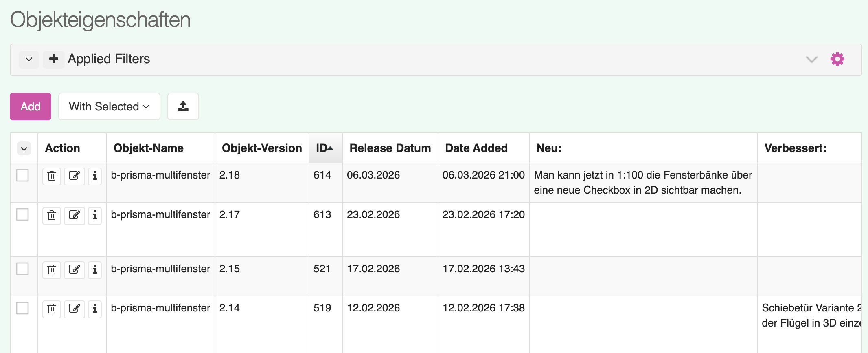Click trash icon for ID 519
The width and height of the screenshot is (868, 353).
point(52,309)
